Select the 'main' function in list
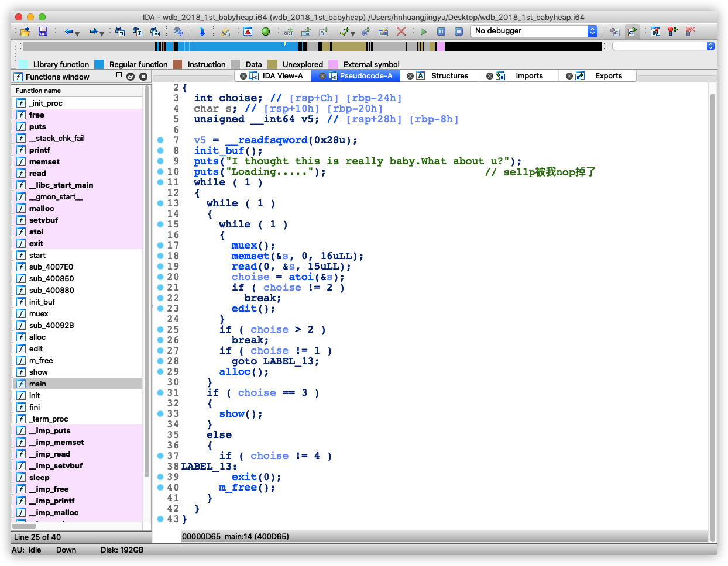Viewport: 728px width, 566px height. point(78,384)
